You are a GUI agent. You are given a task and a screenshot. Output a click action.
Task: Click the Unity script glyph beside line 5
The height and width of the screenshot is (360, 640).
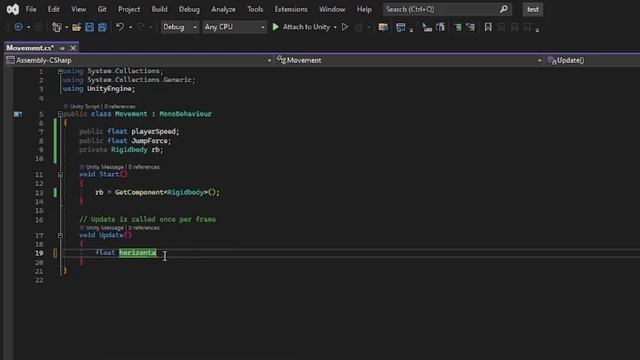[18, 114]
